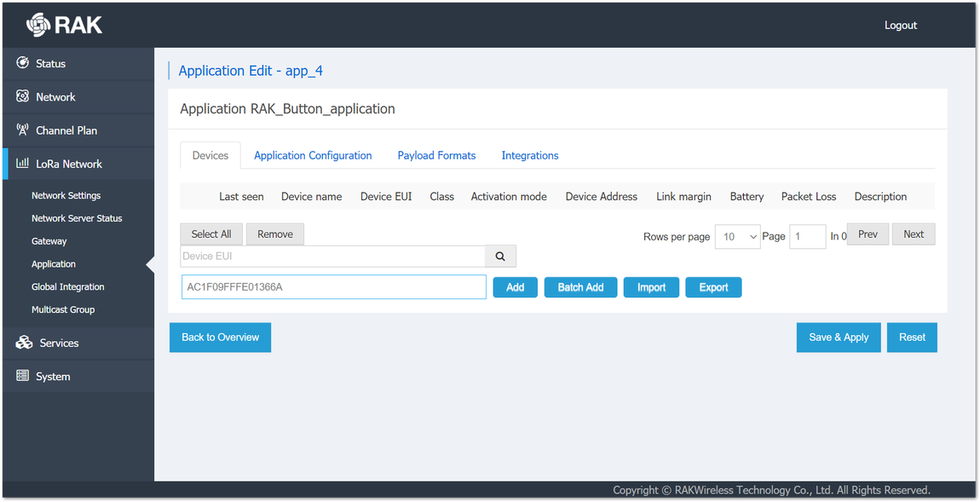Click the RAK logo in the header
The image size is (980, 502).
pos(64,25)
